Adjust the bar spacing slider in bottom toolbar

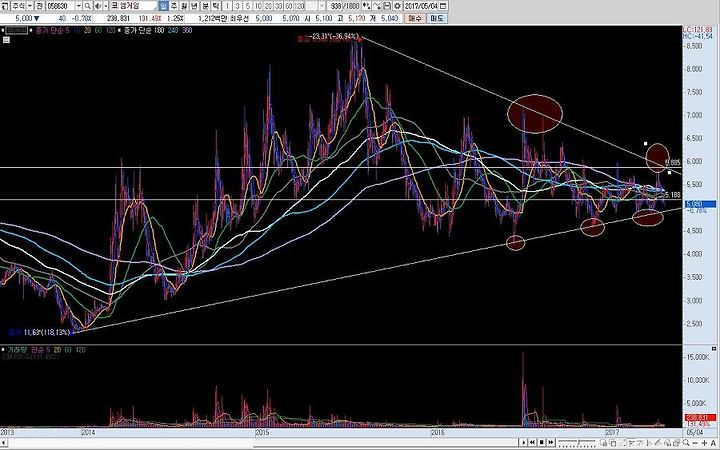tap(577, 443)
